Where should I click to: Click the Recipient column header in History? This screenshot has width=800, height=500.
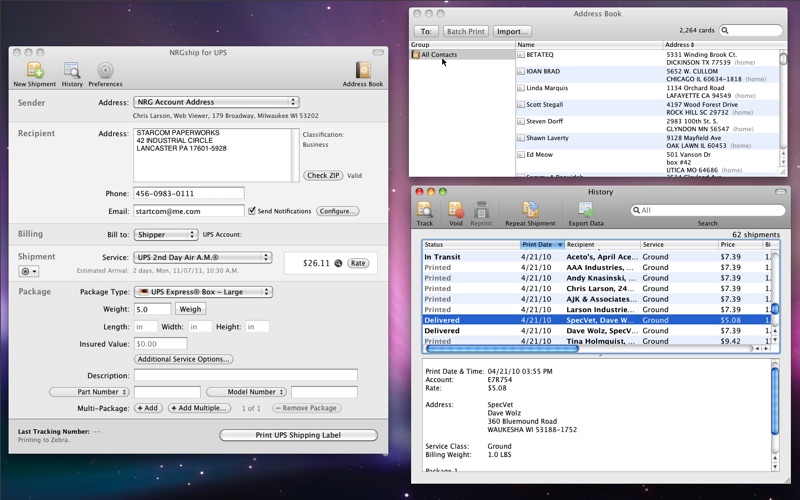point(603,245)
